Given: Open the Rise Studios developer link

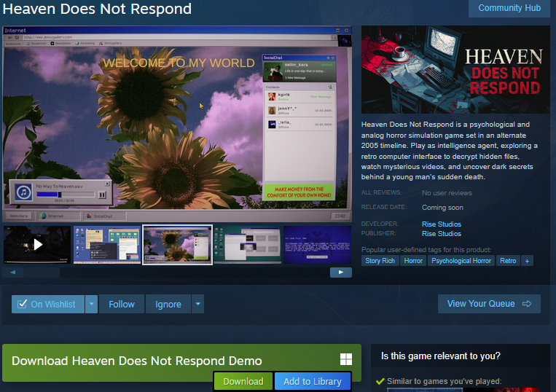Looking at the screenshot, I should [x=442, y=224].
